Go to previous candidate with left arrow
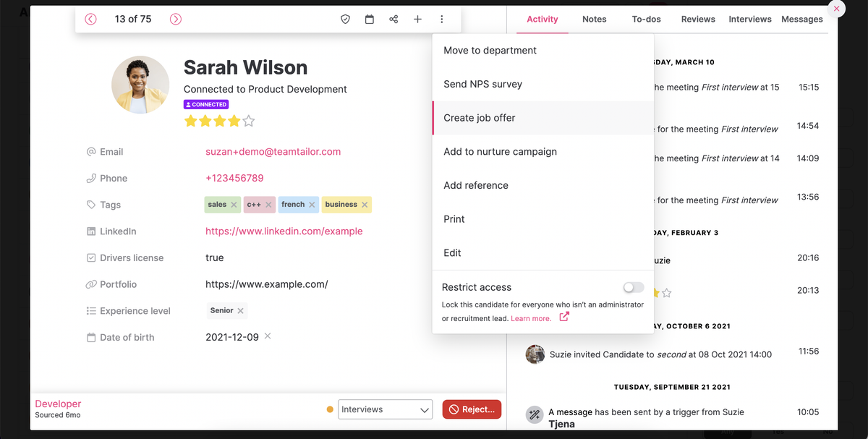 [90, 20]
